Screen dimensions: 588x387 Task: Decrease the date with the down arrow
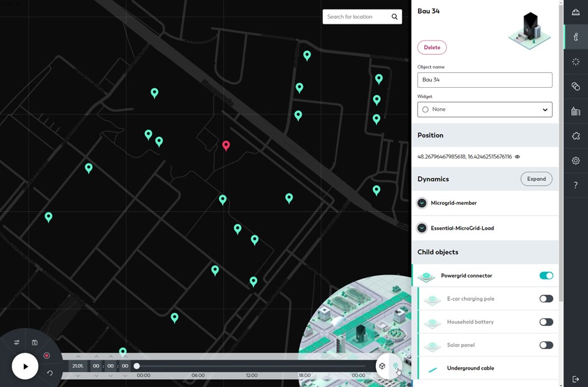78,375
